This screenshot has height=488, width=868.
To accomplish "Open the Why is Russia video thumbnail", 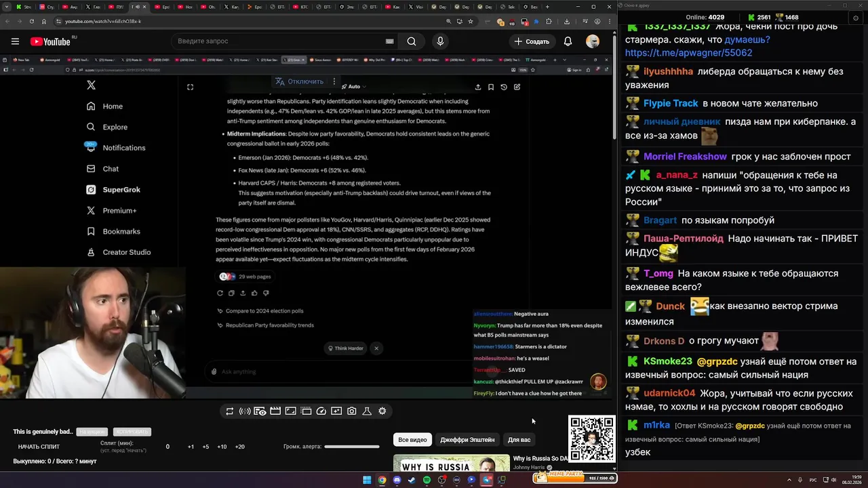I will (x=452, y=464).
